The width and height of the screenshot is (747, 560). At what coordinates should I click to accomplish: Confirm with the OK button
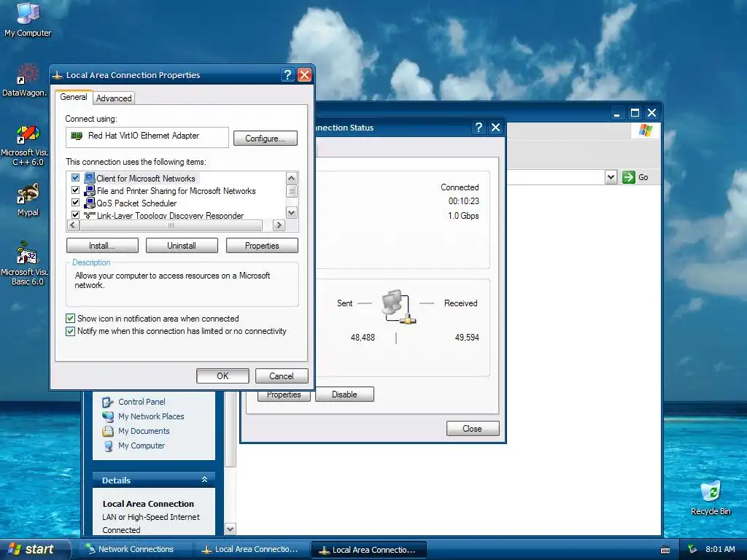click(x=222, y=376)
